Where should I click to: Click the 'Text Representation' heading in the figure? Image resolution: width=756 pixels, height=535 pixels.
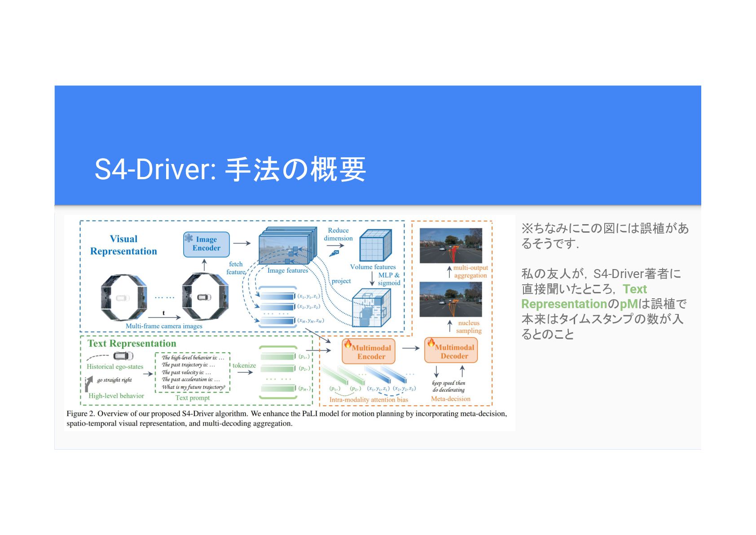[x=132, y=344]
